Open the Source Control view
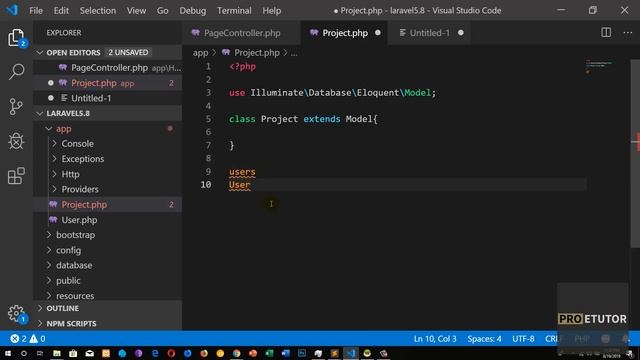 (16, 107)
